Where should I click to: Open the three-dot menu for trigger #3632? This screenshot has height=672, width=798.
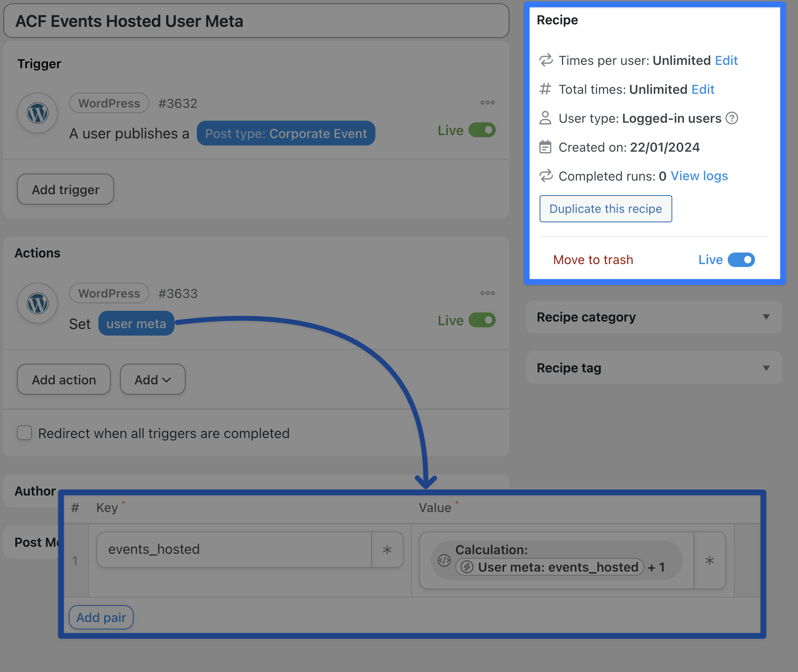(487, 103)
